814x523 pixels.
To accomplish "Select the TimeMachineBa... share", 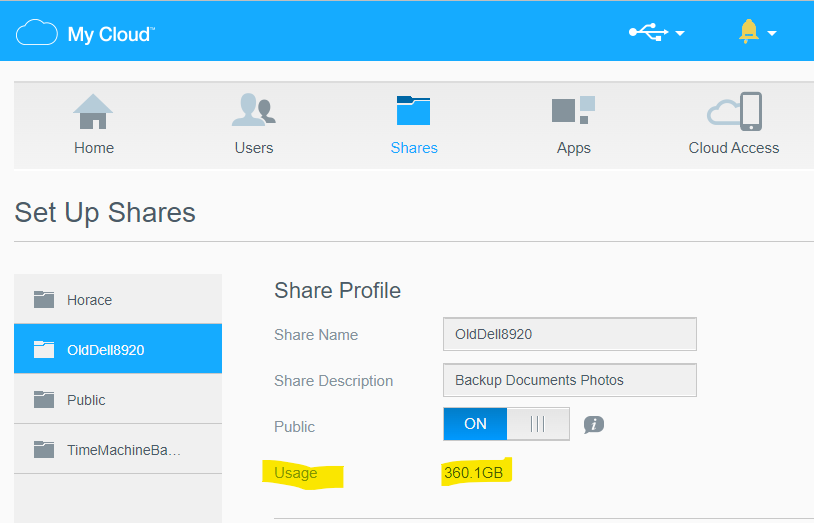I will [118, 449].
